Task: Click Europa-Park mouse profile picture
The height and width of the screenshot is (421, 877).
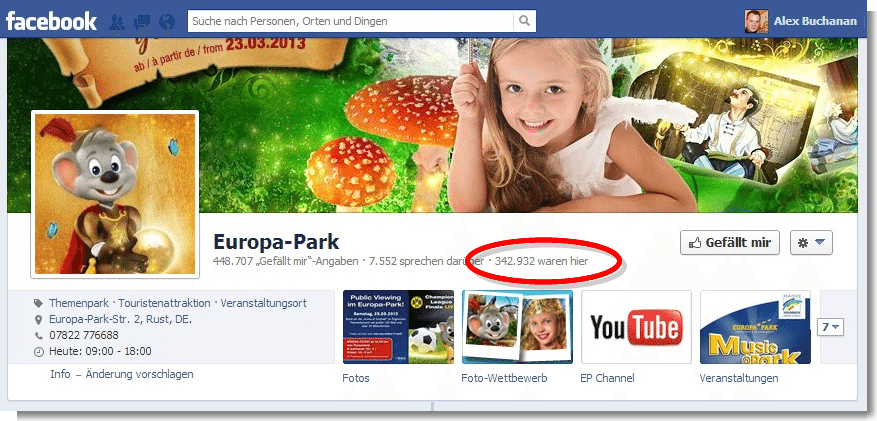Action: pos(115,194)
